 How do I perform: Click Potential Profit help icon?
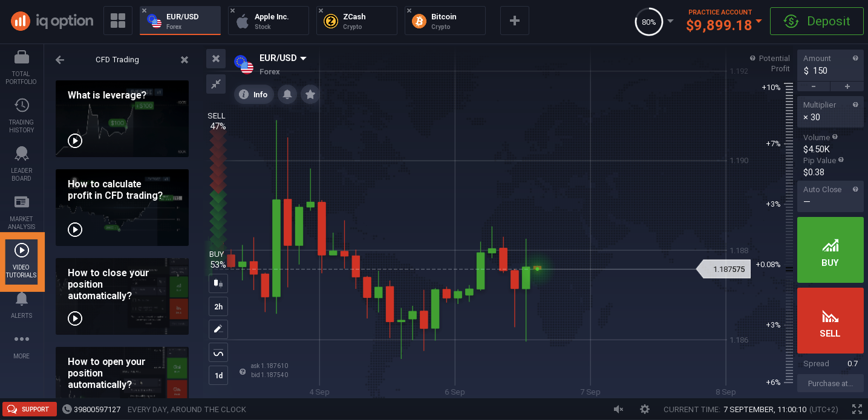(752, 59)
